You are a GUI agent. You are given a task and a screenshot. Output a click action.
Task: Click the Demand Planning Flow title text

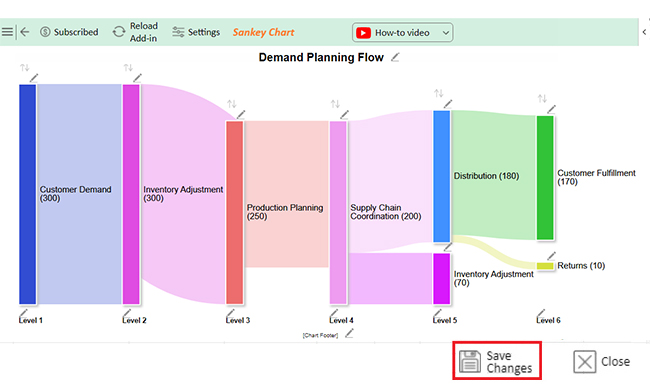coord(321,57)
